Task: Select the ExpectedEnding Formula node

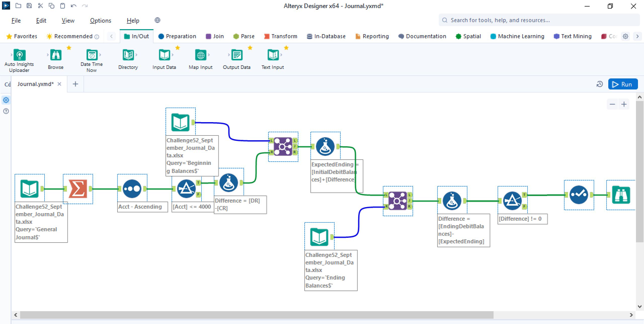Action: 325,147
